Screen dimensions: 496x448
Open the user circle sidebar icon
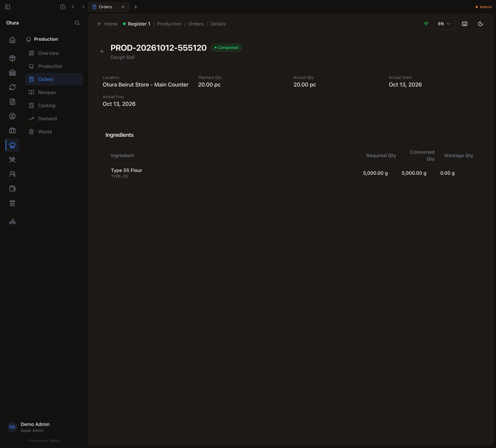coord(12,116)
